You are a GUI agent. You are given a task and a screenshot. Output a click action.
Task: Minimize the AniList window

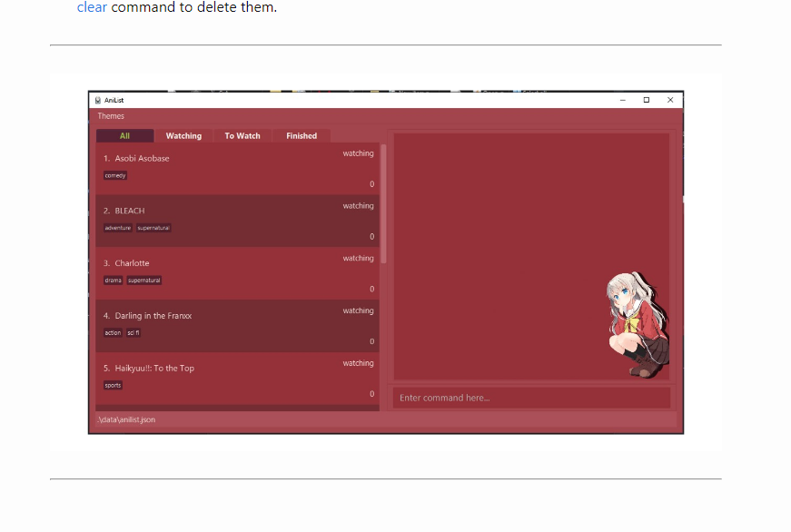(622, 100)
